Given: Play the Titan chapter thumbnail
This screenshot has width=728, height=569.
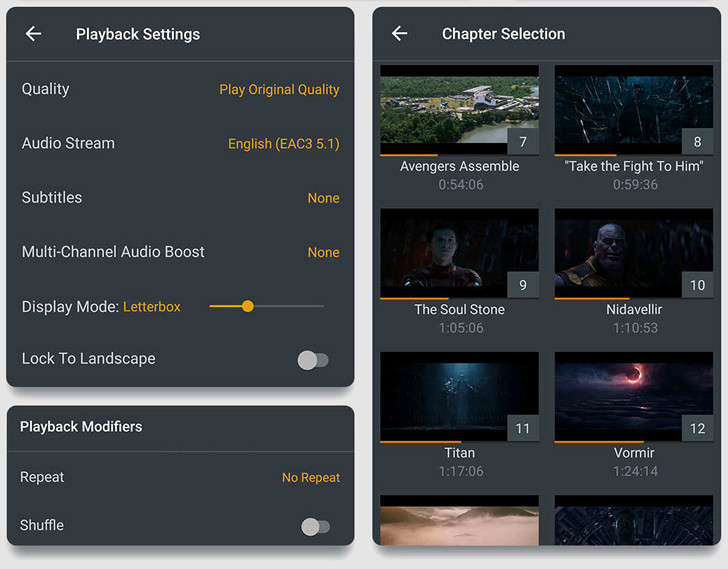Looking at the screenshot, I should (459, 396).
